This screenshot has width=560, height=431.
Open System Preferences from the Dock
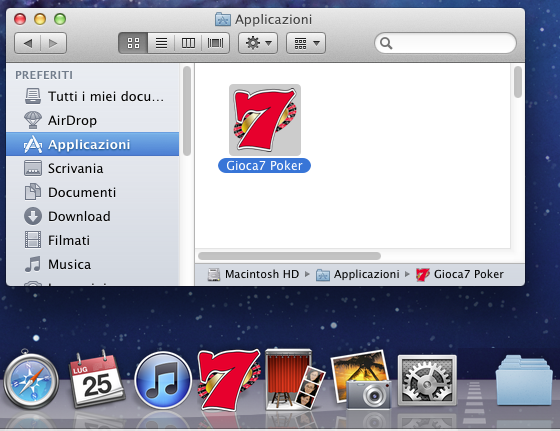pyautogui.click(x=427, y=381)
